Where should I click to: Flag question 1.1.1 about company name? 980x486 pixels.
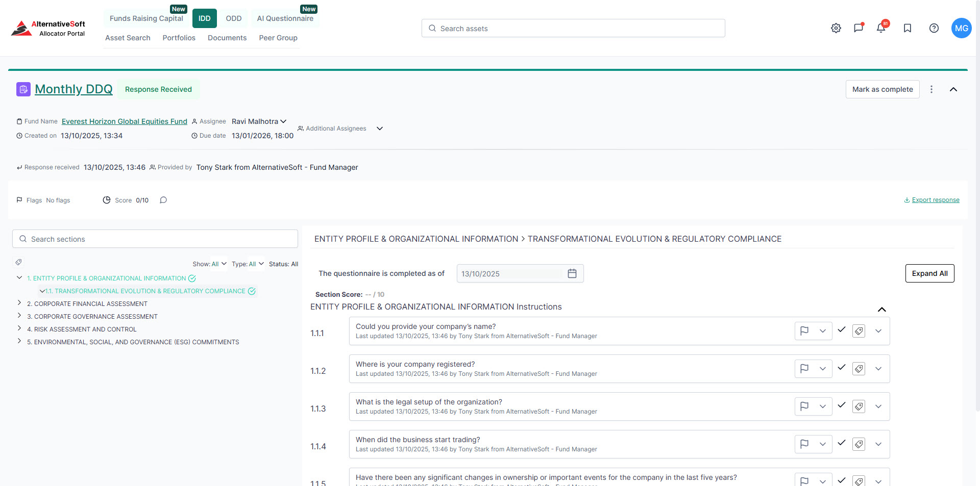pyautogui.click(x=804, y=330)
